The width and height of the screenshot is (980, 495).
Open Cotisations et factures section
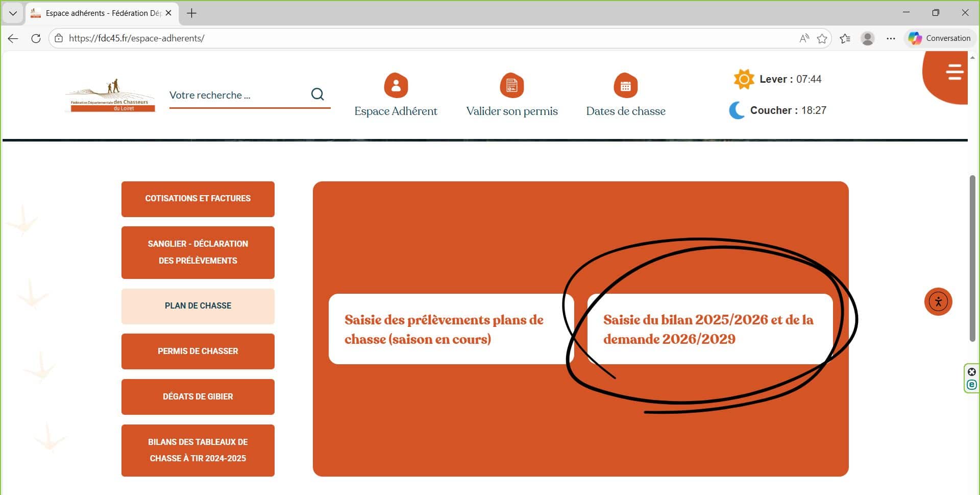(x=198, y=199)
